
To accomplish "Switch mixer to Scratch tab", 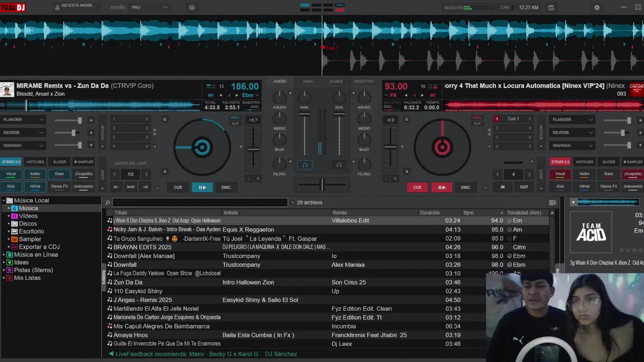I will [x=336, y=81].
